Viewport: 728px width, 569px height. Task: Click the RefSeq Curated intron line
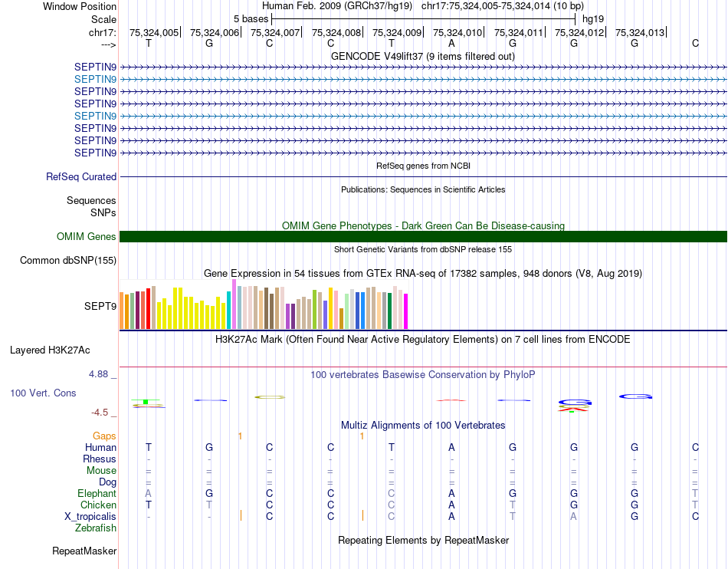point(423,177)
